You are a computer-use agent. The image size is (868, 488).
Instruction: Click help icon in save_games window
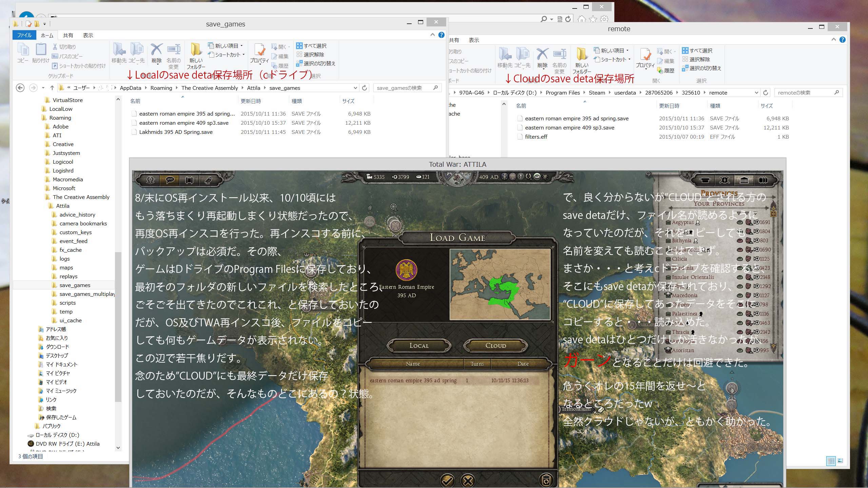(441, 35)
